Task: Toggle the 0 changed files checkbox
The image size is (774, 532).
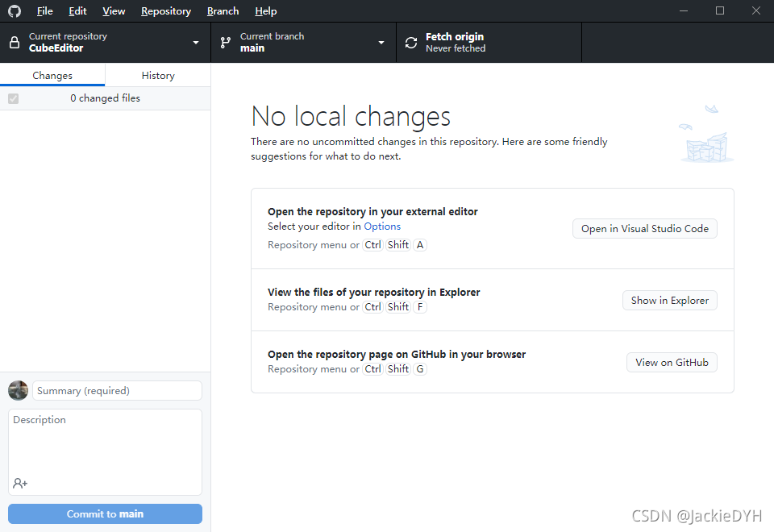Action: coord(14,98)
